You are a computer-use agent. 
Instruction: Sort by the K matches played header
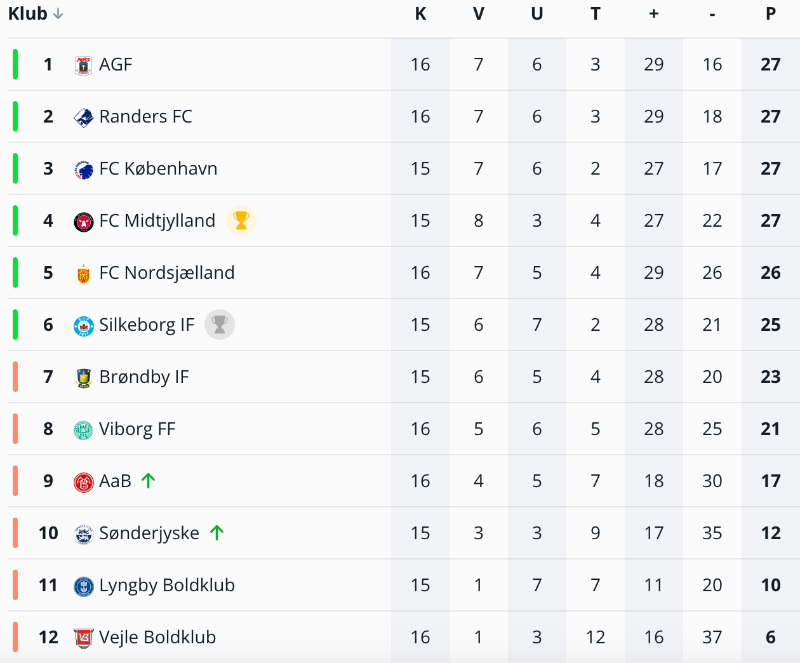pyautogui.click(x=420, y=14)
